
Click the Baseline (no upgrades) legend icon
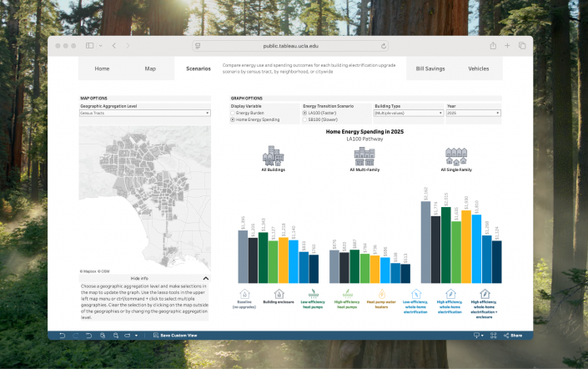[244, 294]
